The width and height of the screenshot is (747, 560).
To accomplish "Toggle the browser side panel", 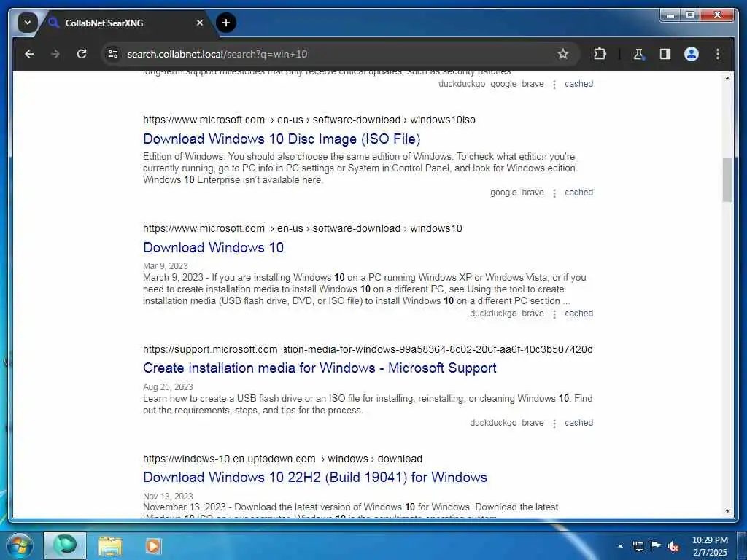I will [665, 54].
